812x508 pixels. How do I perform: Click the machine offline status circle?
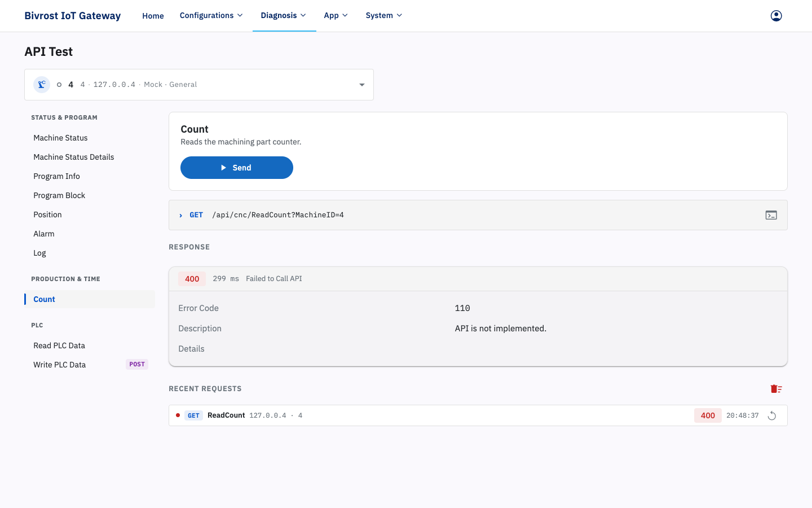click(59, 85)
